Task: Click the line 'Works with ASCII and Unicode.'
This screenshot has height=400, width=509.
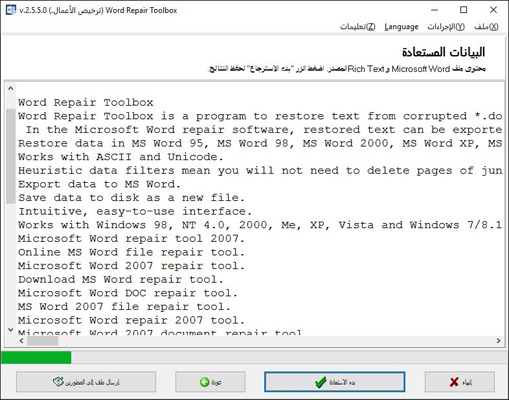Action: point(121,157)
